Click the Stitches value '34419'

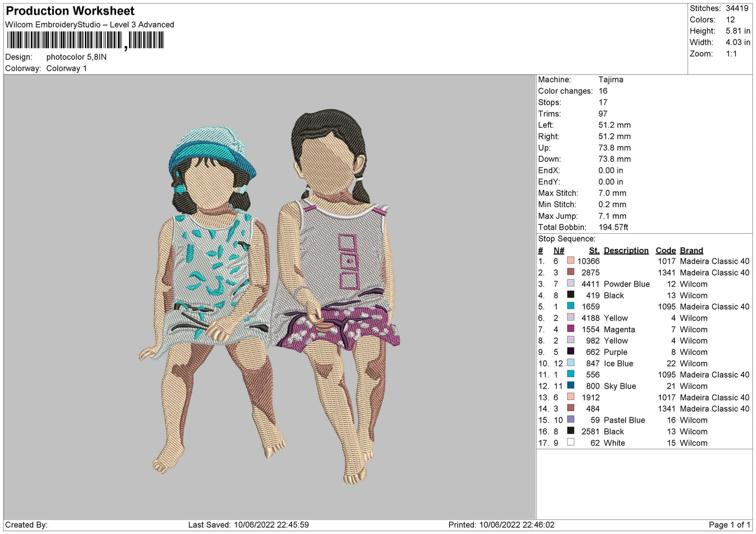tap(737, 8)
